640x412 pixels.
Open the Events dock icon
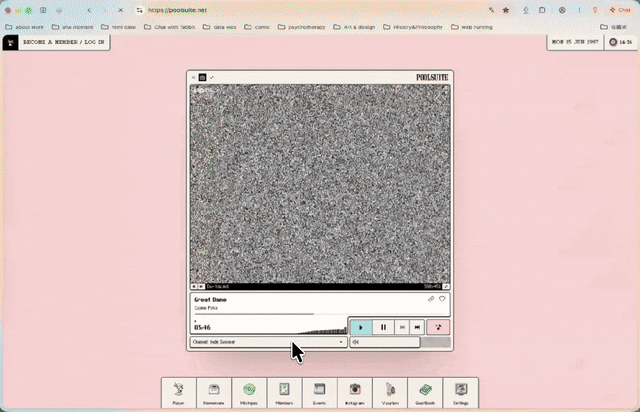(320, 393)
